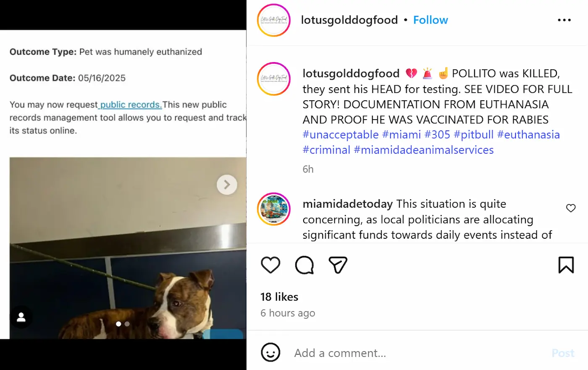This screenshot has width=588, height=370.
Task: Open the three-dot more options menu
Action: (x=564, y=20)
